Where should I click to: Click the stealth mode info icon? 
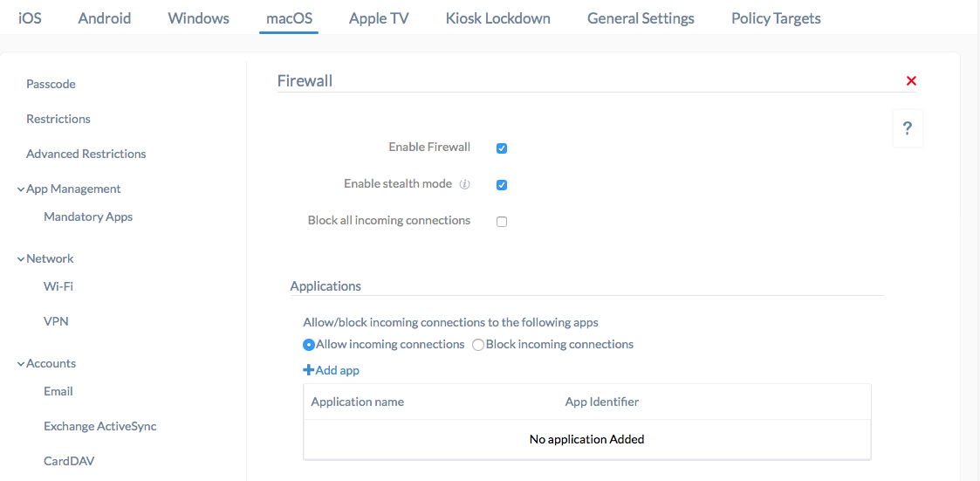click(x=464, y=184)
